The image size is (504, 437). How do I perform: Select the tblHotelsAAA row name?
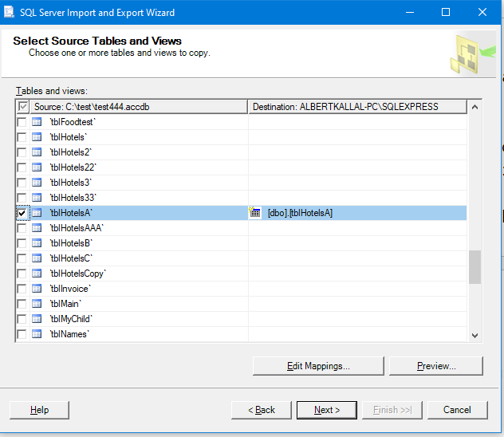coord(77,228)
